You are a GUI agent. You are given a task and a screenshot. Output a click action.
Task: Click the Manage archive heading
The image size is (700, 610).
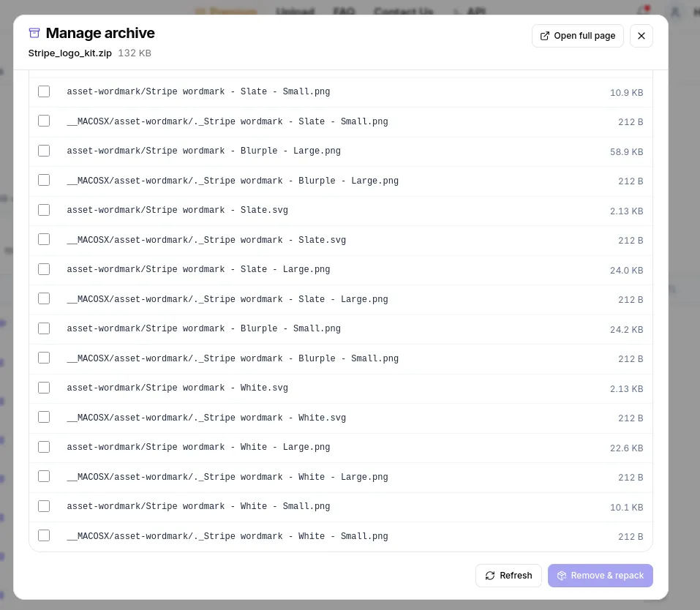point(100,33)
